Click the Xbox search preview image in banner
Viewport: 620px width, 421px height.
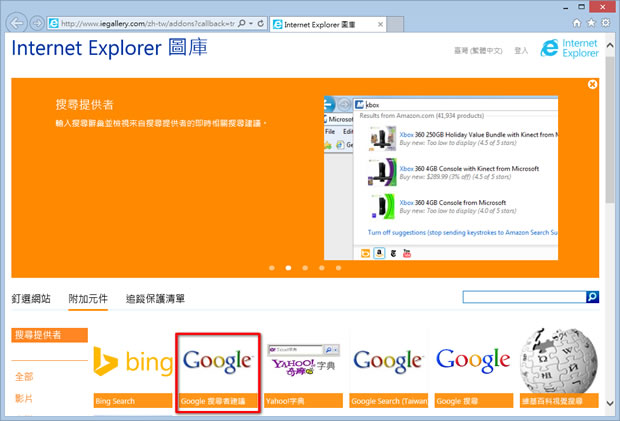(x=441, y=178)
